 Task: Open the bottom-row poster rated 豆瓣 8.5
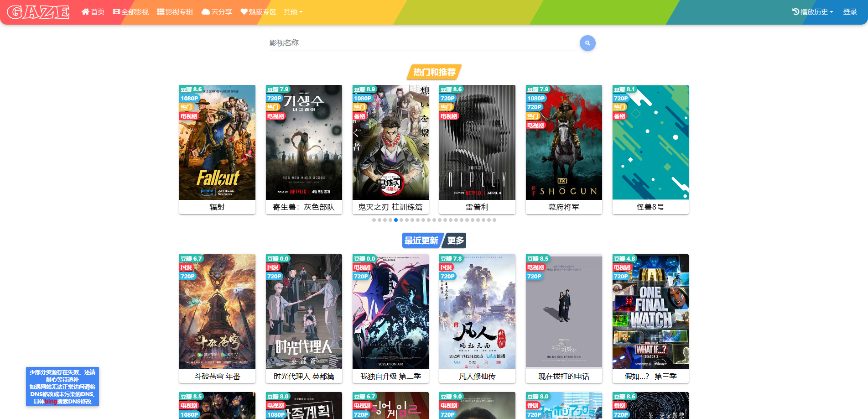pos(217,405)
